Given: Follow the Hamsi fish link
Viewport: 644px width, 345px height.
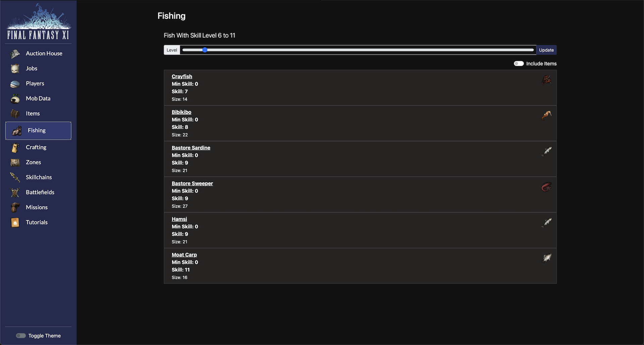Looking at the screenshot, I should [179, 219].
